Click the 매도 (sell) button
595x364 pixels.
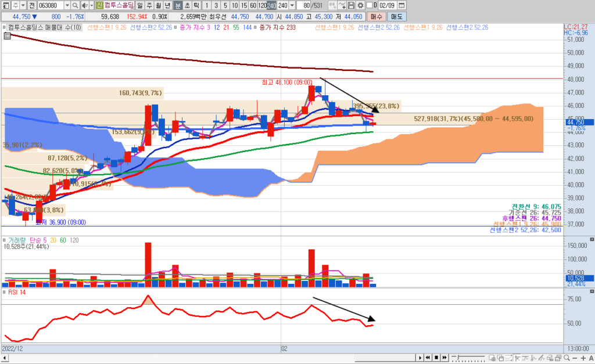click(x=396, y=17)
